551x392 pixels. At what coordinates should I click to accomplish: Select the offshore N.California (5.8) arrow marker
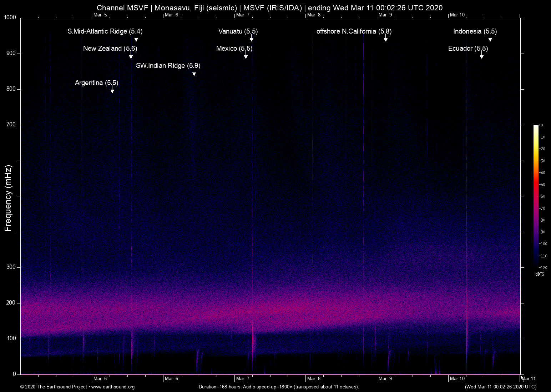coord(385,39)
